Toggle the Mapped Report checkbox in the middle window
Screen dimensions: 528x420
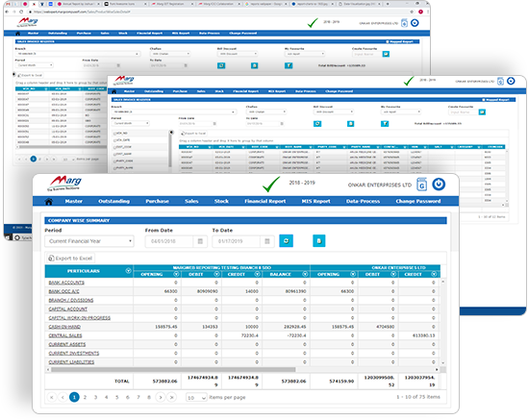(x=484, y=100)
